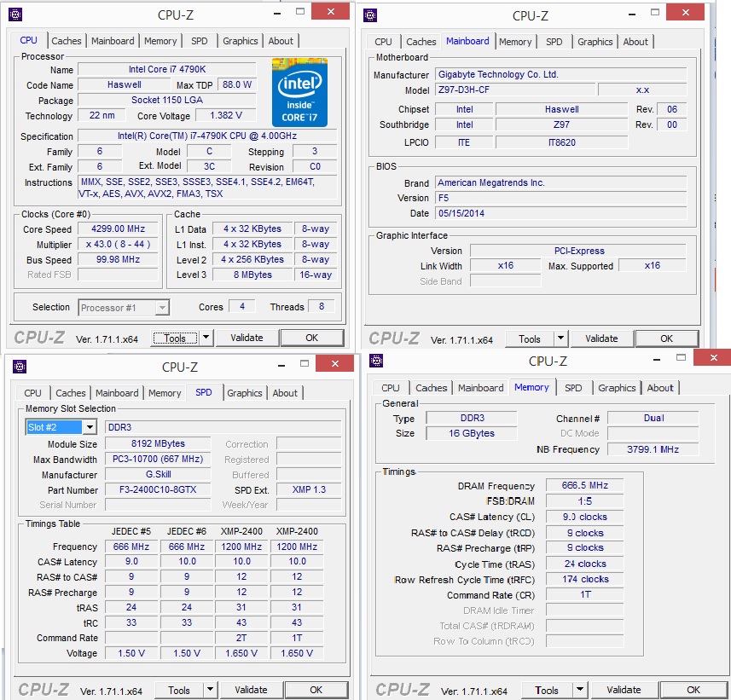Open Caches tab in SPD window
The height and width of the screenshot is (700, 731).
(x=71, y=393)
